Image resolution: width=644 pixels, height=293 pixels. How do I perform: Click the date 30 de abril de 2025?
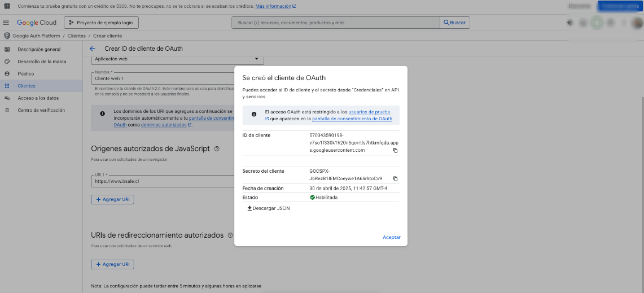(x=348, y=188)
